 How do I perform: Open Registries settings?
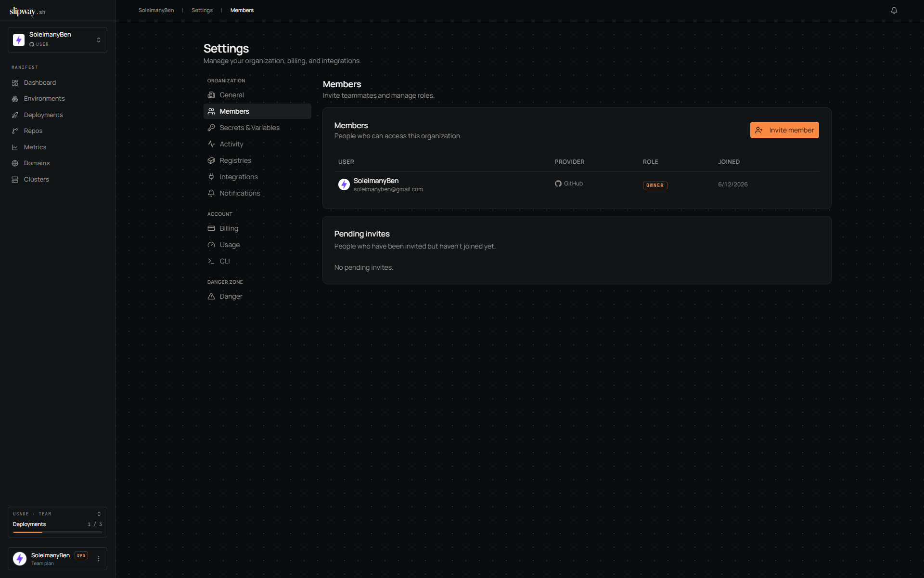(x=257, y=160)
